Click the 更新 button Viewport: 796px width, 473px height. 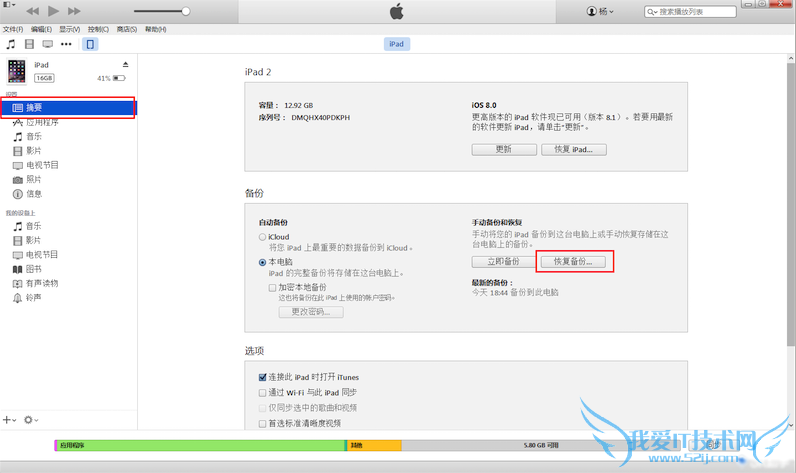click(x=504, y=149)
